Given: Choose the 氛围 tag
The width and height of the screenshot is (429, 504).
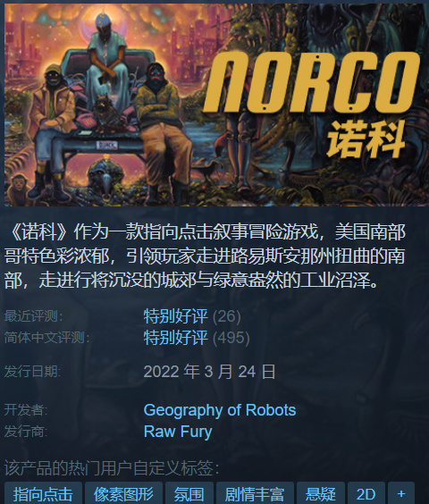Looking at the screenshot, I should 189,492.
